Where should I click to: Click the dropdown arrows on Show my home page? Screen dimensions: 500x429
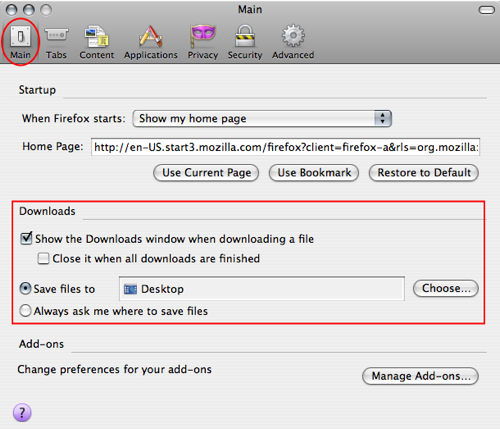tap(382, 118)
